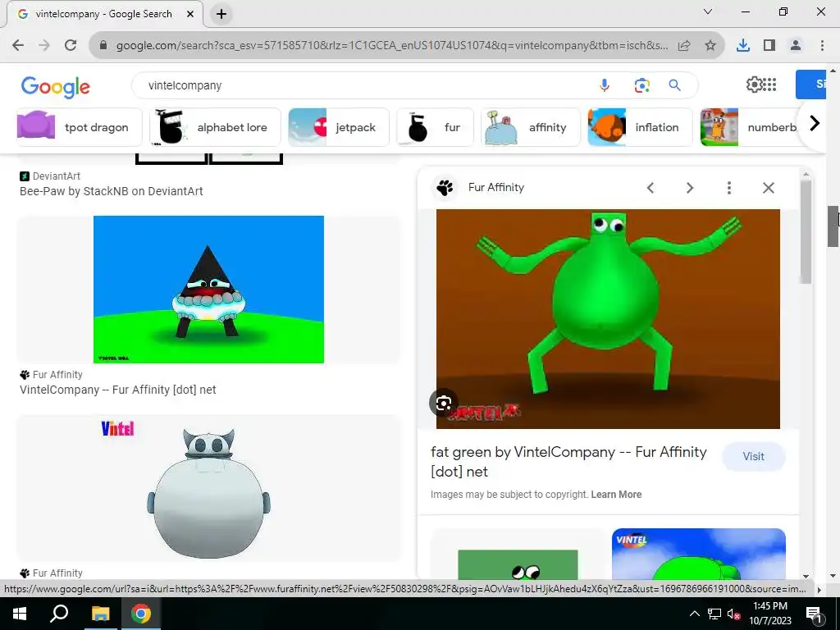Show previous image in preview panel
Screen dimensions: 840x630
[651, 188]
